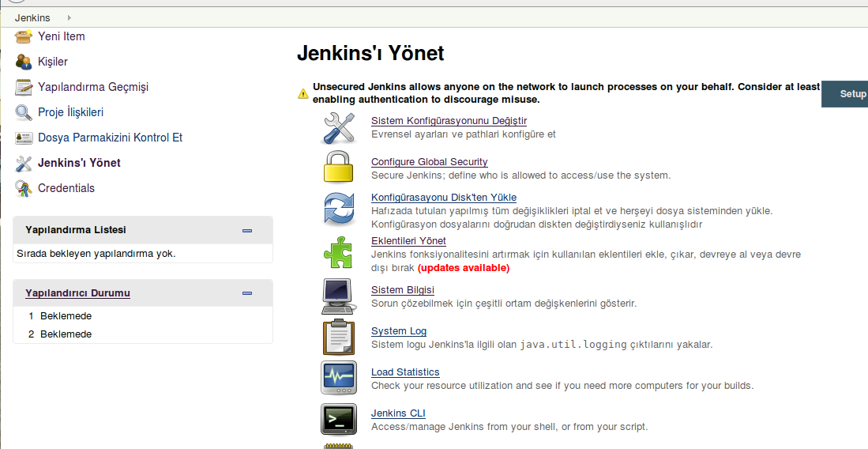Image resolution: width=868 pixels, height=449 pixels.
Task: Click the Dosya Parmakizini fingerprint card icon
Action: point(24,138)
